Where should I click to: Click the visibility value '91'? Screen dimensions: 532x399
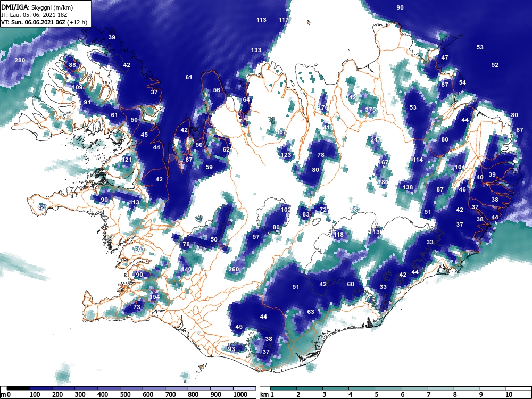tap(87, 102)
